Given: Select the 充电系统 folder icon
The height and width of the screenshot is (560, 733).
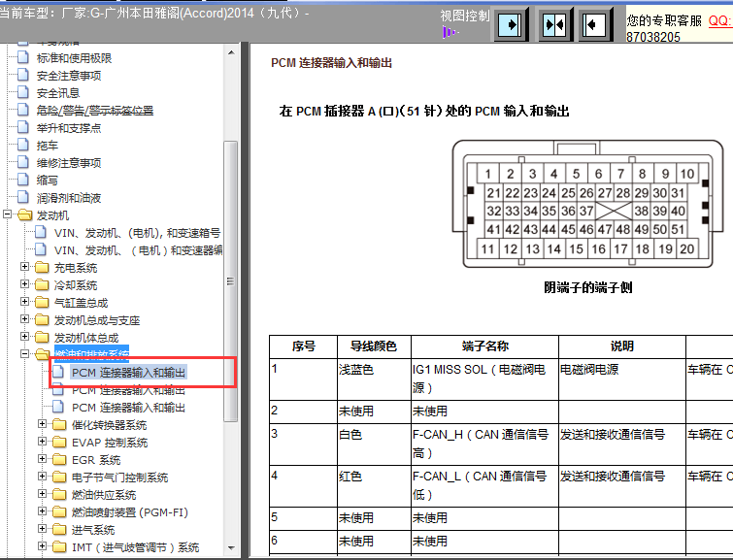Looking at the screenshot, I should pos(42,267).
